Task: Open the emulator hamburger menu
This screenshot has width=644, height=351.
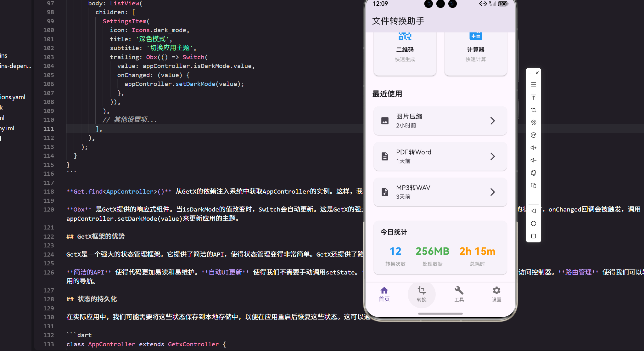Action: (534, 84)
